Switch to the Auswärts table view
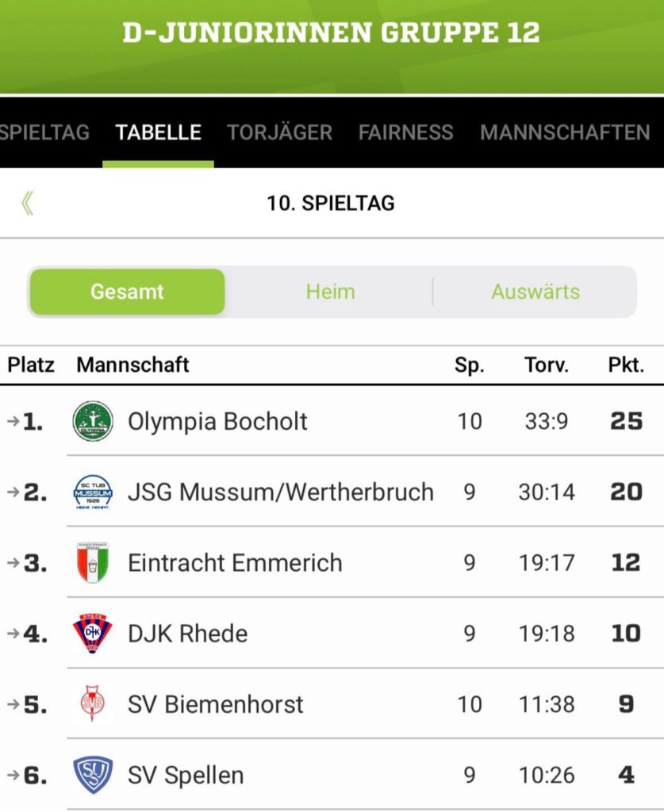Viewport: 664px width, 812px height. (535, 292)
